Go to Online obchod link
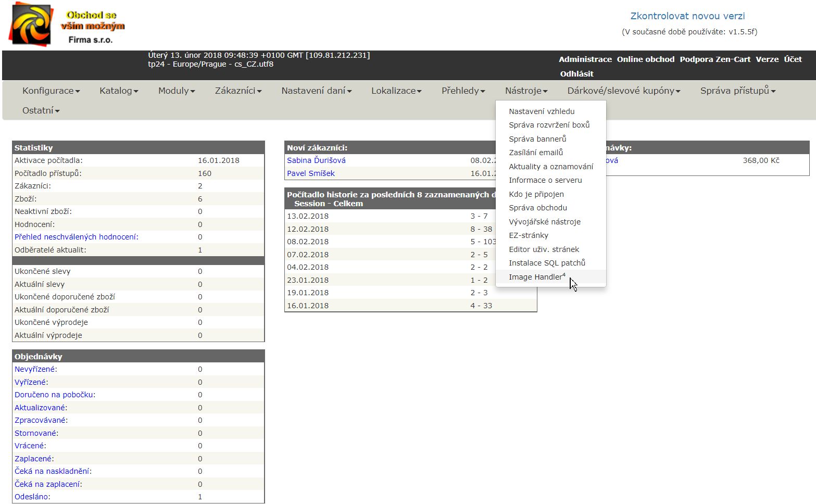The image size is (816, 504). [645, 59]
